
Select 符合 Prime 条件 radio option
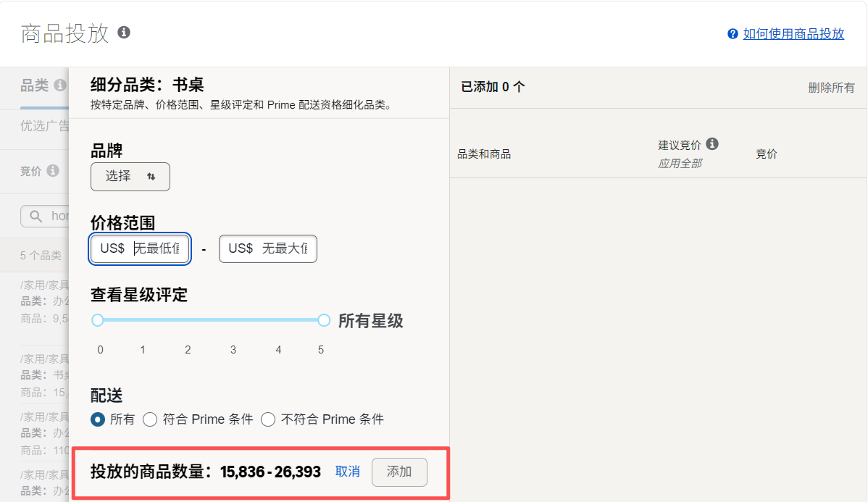(x=150, y=419)
